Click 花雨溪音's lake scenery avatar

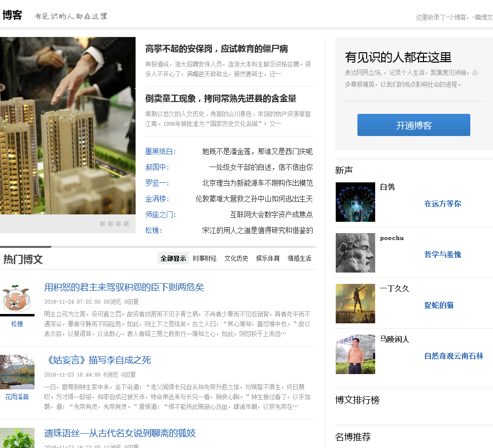(17, 372)
